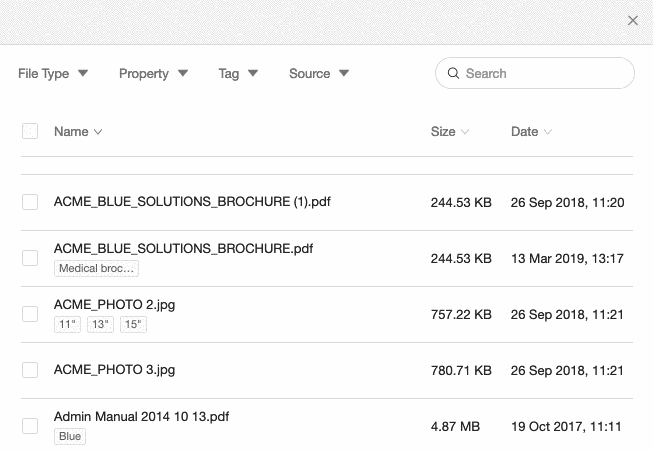Click size value 4.87 MB
653x450 pixels.
tap(455, 427)
